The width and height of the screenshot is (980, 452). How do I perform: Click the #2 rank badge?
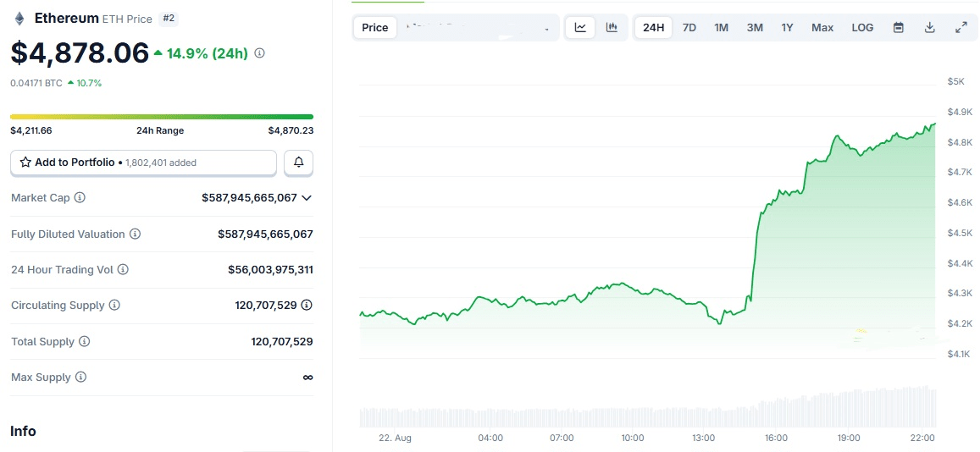point(169,19)
